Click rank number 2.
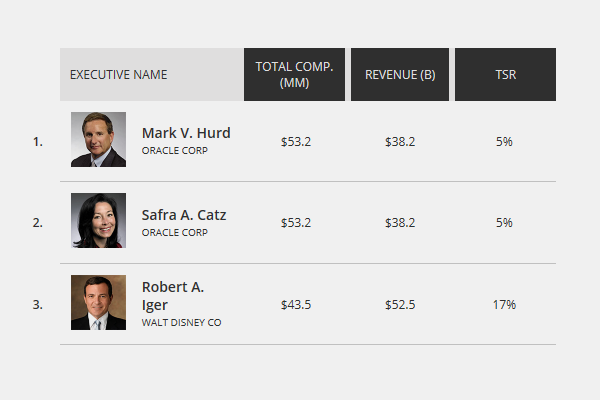Image resolution: width=600 pixels, height=400 pixels. coord(38,223)
